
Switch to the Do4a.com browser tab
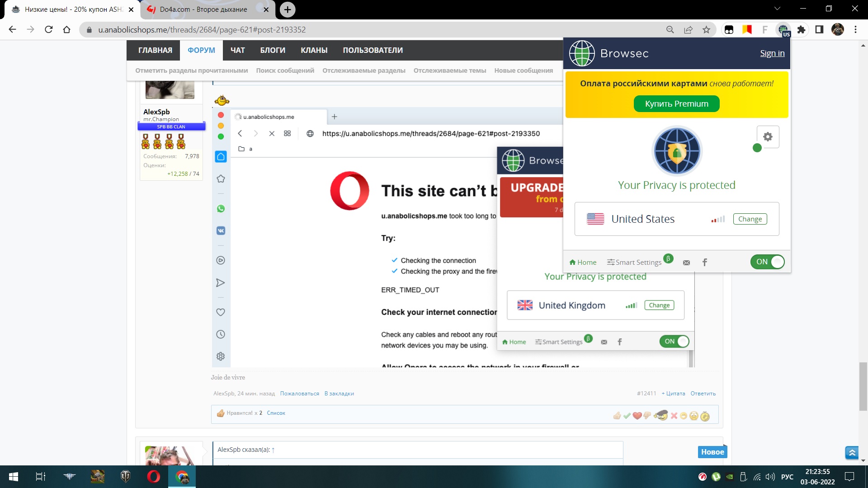[203, 9]
